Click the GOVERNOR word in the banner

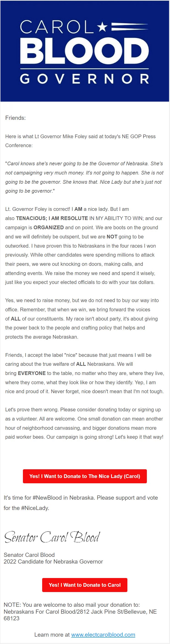pyautogui.click(x=85, y=79)
